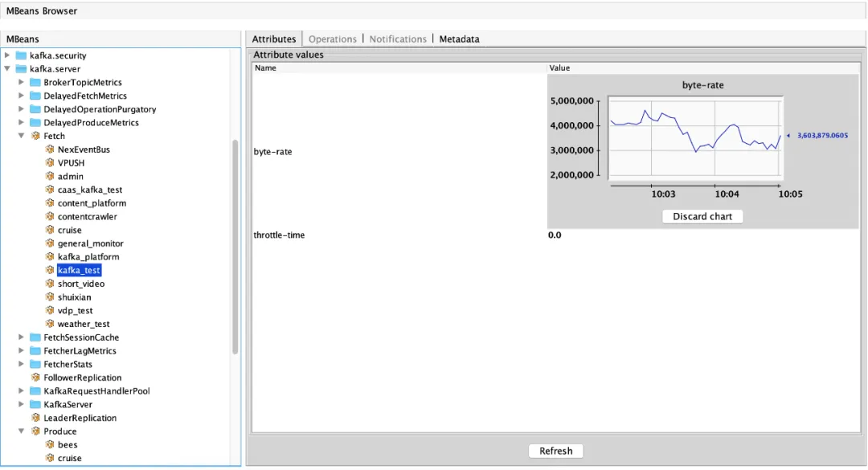Click the chart value 3,603,879.0605
The height and width of the screenshot is (470, 868).
click(x=822, y=135)
